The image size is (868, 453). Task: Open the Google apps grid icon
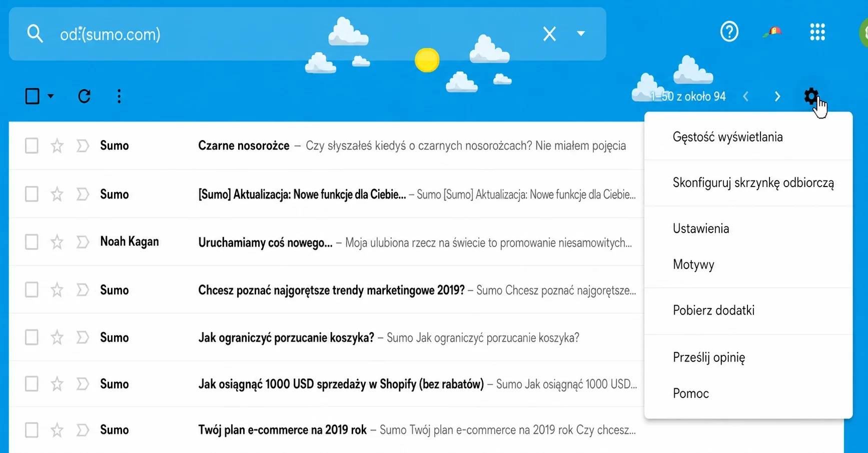tap(817, 32)
